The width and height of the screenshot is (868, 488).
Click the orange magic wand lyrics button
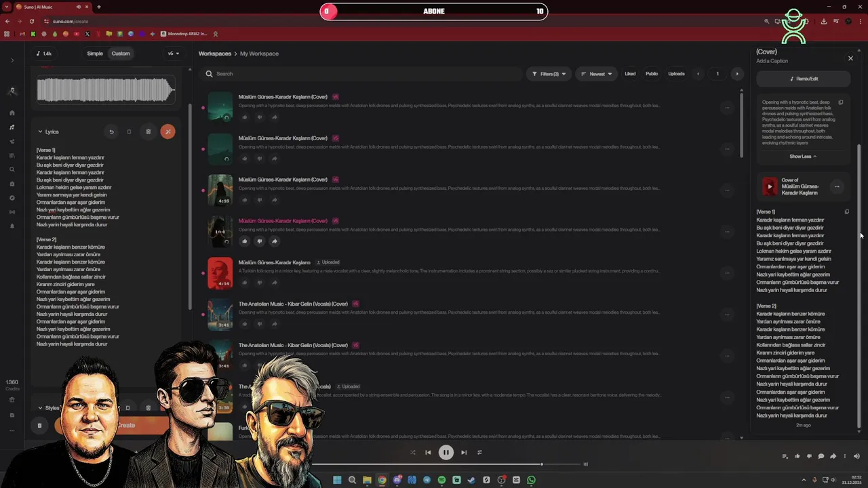pos(167,131)
